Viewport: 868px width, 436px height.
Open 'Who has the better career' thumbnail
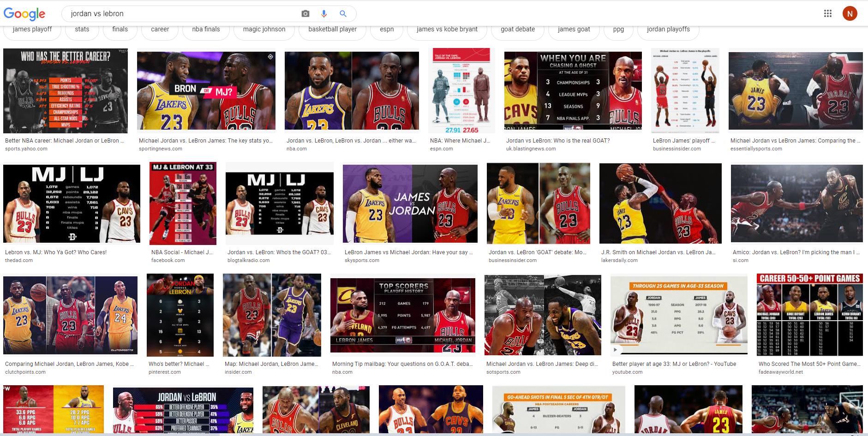[66, 91]
